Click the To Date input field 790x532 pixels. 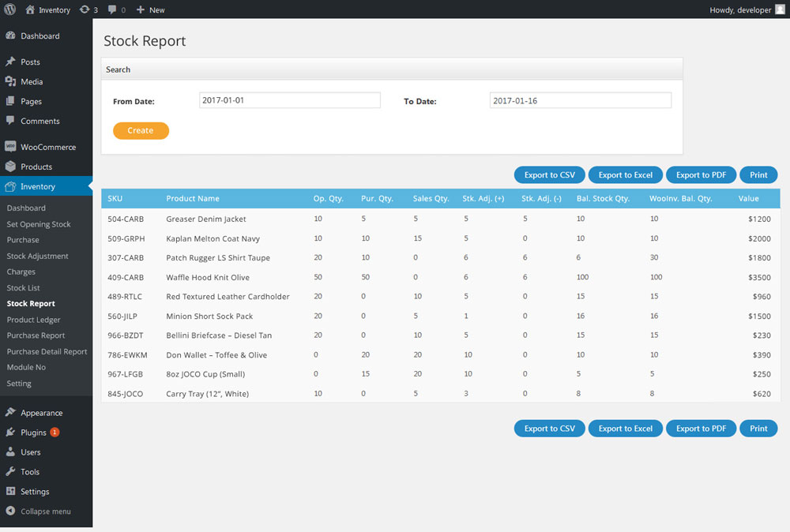[580, 100]
